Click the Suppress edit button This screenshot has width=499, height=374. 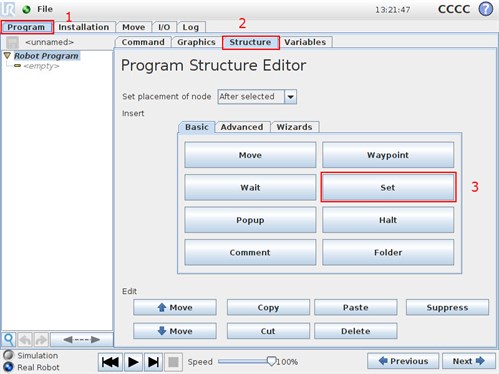click(447, 307)
